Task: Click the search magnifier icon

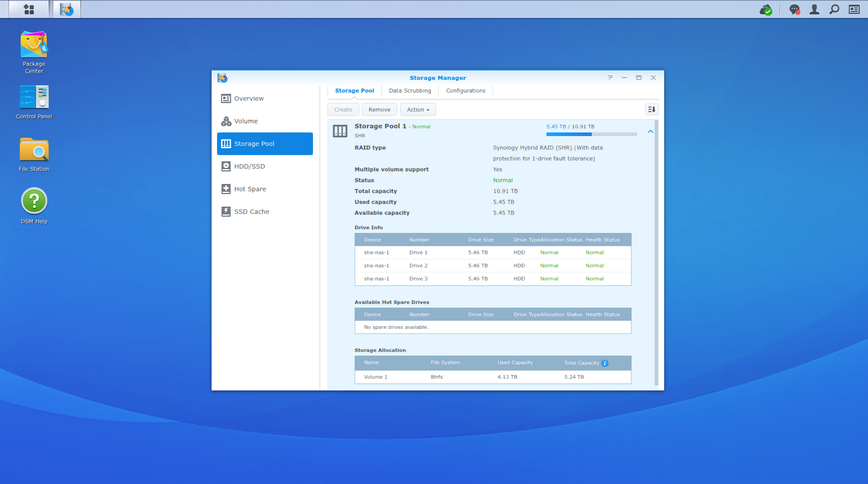Action: (834, 9)
